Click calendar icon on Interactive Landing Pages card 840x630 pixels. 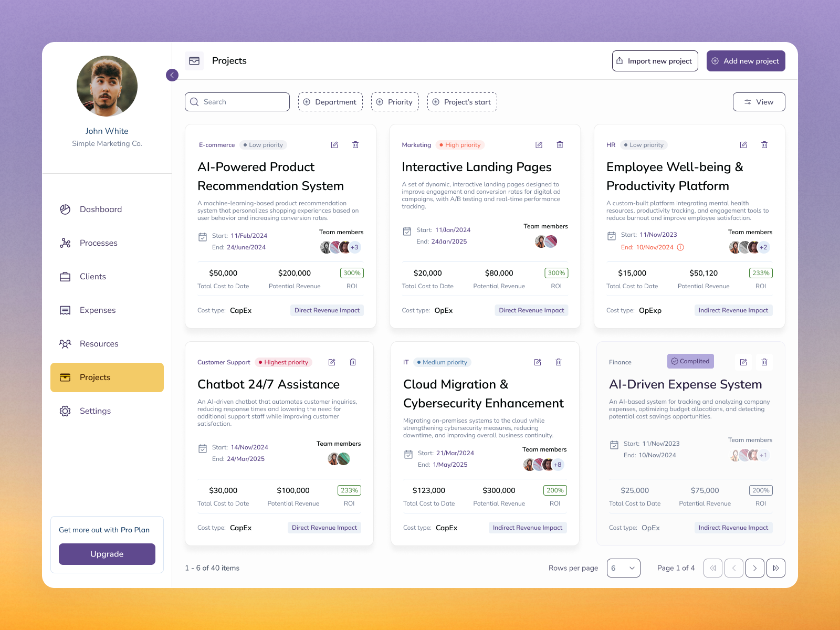407,231
